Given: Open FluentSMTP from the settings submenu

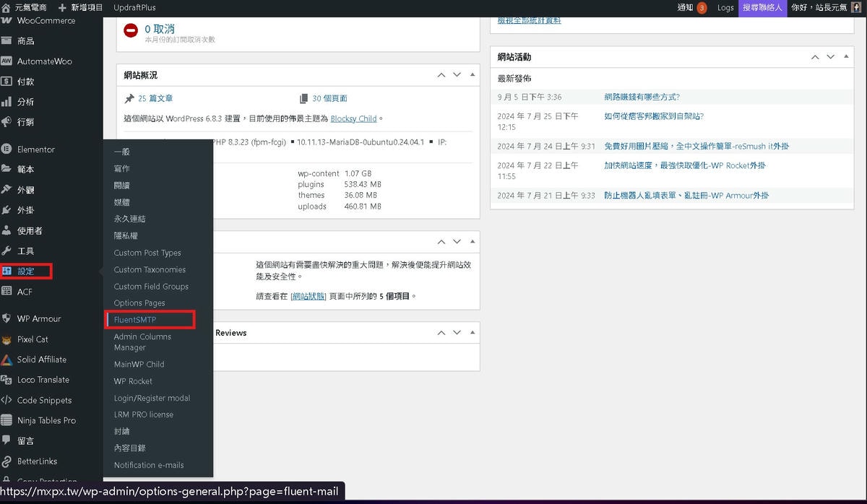Looking at the screenshot, I should click(x=135, y=320).
